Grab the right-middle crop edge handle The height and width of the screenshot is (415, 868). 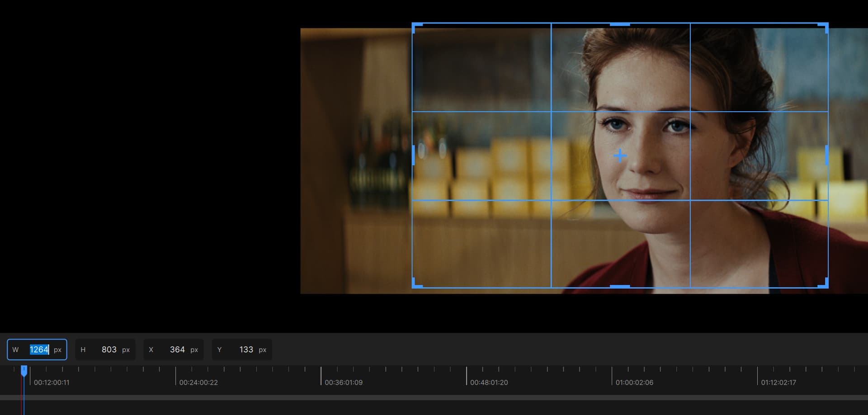click(827, 155)
